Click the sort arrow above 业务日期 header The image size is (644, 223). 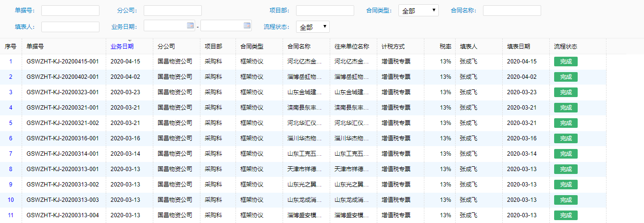point(129,40)
